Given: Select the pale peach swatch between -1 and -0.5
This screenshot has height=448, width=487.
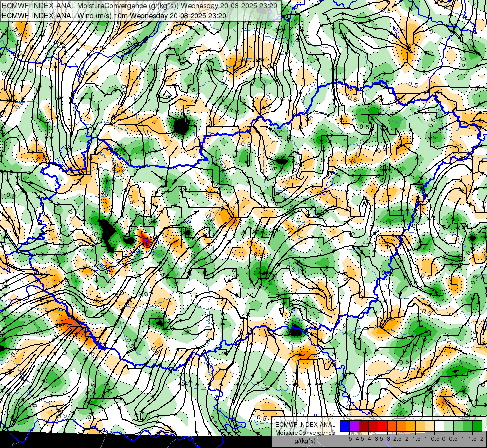Looking at the screenshot, I should (x=430, y=426).
